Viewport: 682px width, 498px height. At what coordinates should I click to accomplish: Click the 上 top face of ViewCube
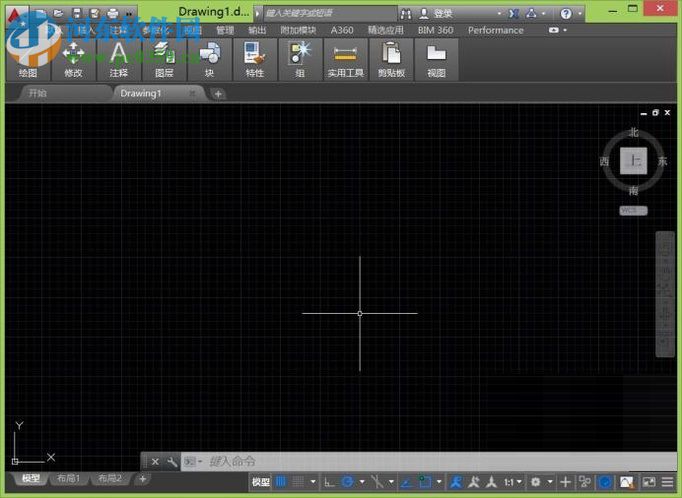[x=633, y=161]
